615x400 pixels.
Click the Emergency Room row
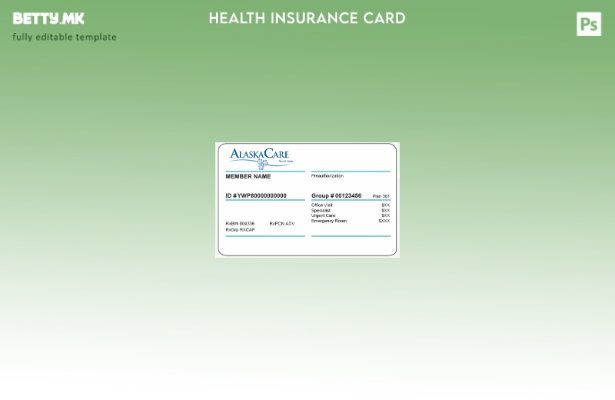[328, 220]
